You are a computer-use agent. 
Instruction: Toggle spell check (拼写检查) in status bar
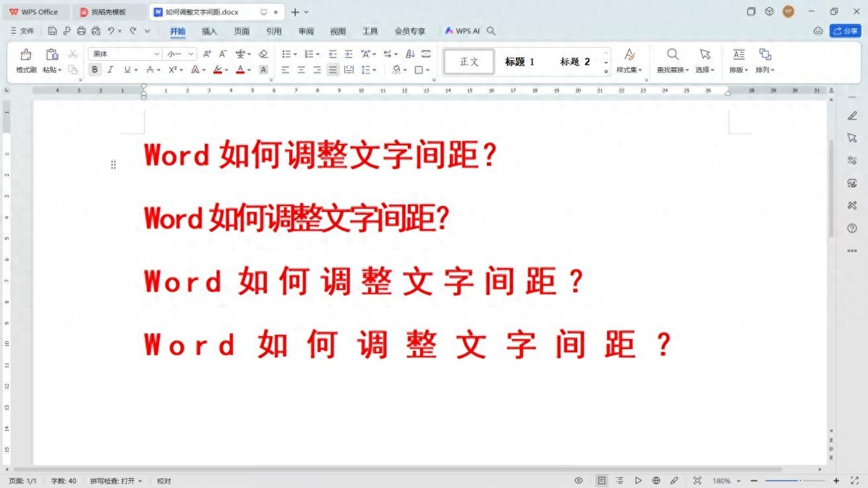point(116,481)
